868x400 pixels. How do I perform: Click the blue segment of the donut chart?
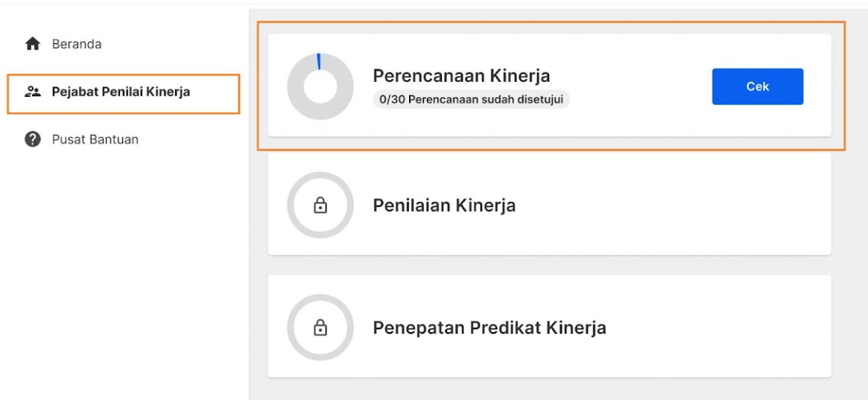point(319,61)
